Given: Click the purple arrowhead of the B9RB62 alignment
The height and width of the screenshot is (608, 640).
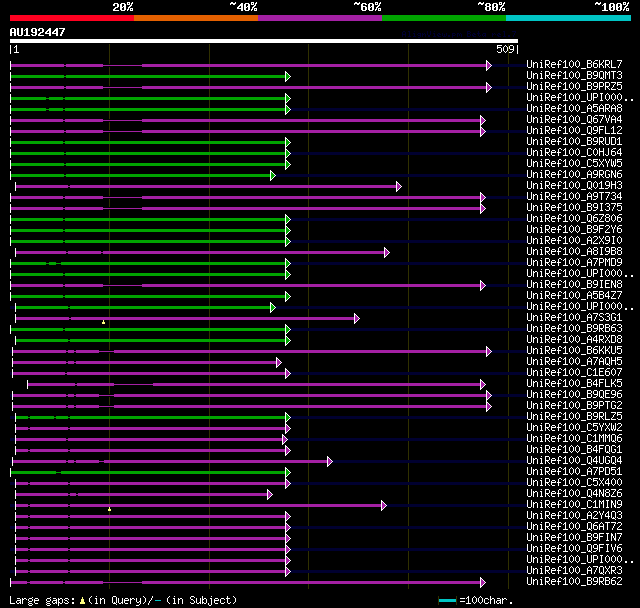Looking at the screenshot, I should coord(483,582).
